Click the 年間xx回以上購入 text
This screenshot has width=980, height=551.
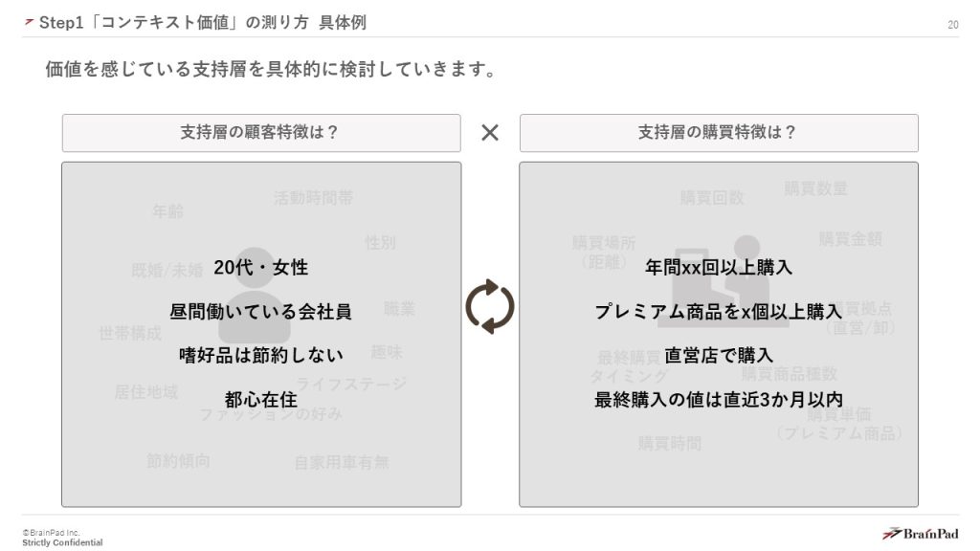click(x=718, y=268)
